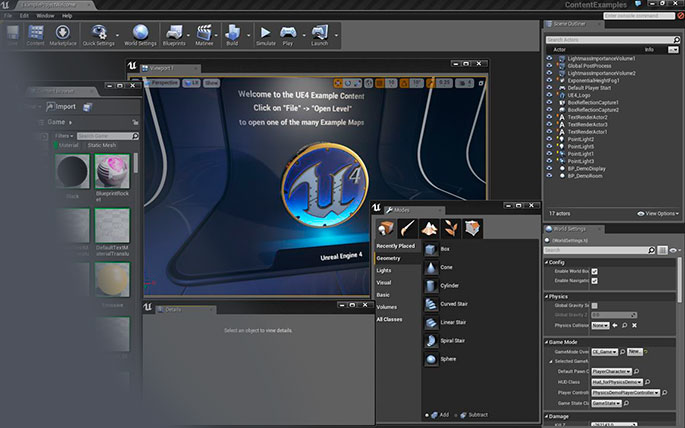Open the HUD Class dropdown
This screenshot has width=685, height=428.
[x=617, y=382]
